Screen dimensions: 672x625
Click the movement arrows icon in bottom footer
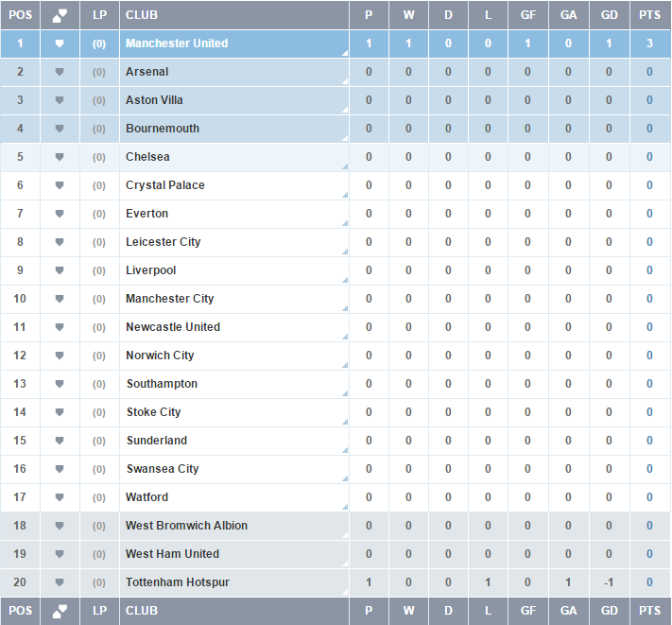(x=60, y=611)
